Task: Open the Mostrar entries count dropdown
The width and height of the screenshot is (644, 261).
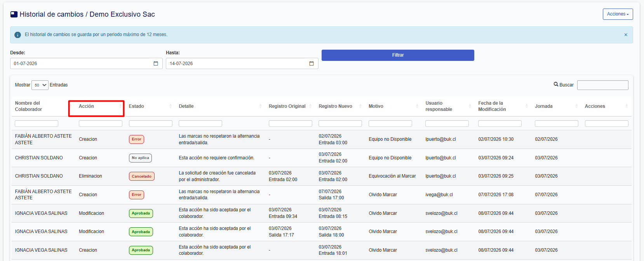Action: [40, 85]
